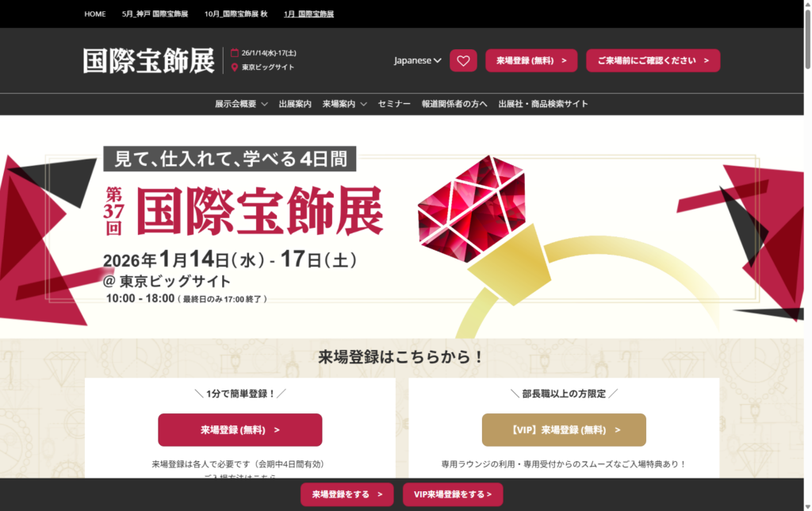Click the page vertical scrollbar thumb

[x=807, y=39]
